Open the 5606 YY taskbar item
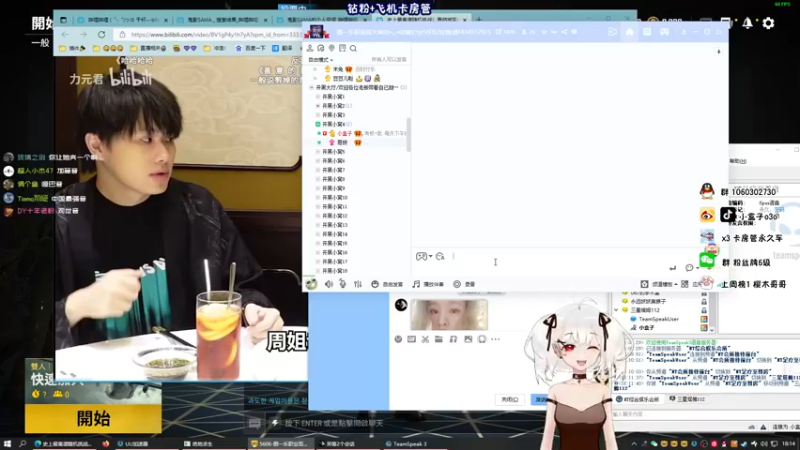This screenshot has height=450, width=800. 279,444
